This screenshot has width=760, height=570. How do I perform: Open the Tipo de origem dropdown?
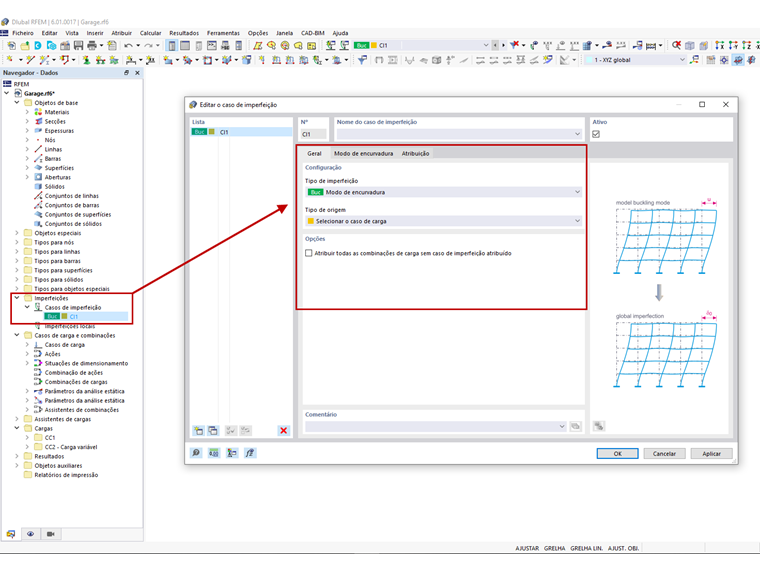pyautogui.click(x=443, y=221)
